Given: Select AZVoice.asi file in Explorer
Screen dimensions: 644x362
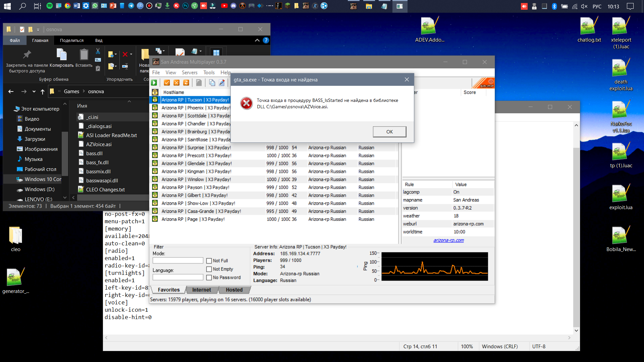Looking at the screenshot, I should tap(99, 144).
